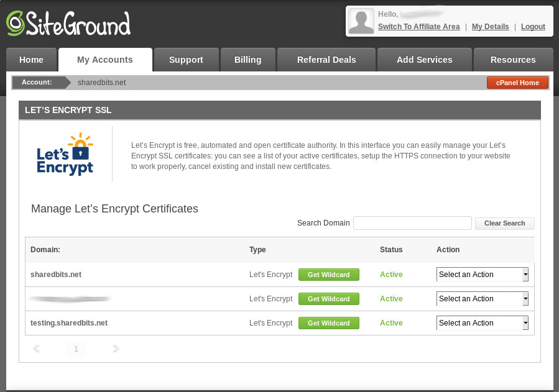Click Active status for sharedbits.net

[391, 275]
